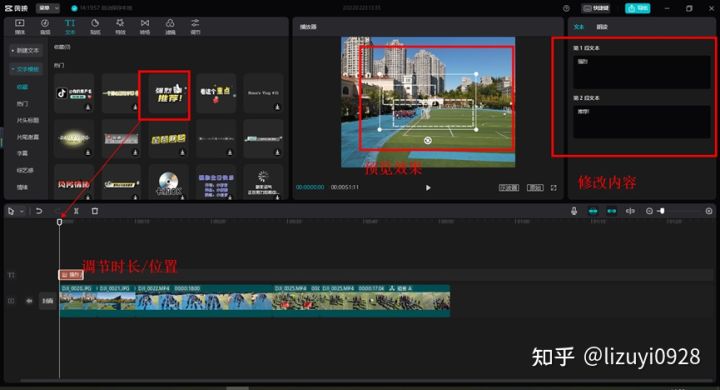This screenshot has width=720, height=390.
Task: Open the Audio (音频) panel icon
Action: (45, 27)
